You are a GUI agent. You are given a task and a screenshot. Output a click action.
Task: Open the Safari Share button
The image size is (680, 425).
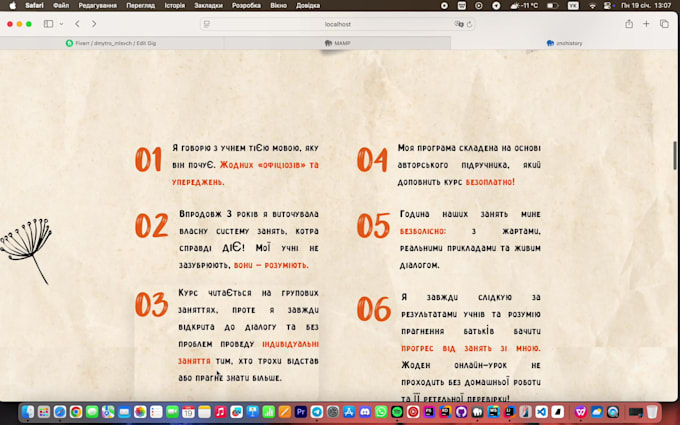coord(629,24)
